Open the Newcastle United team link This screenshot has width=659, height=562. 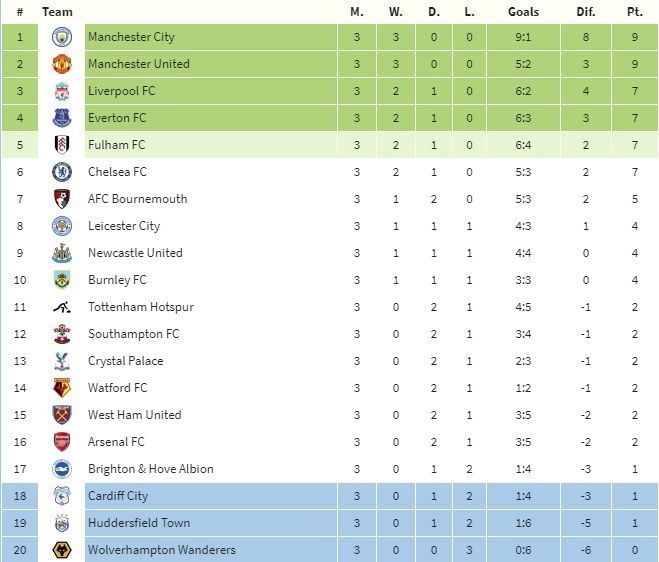tap(135, 253)
